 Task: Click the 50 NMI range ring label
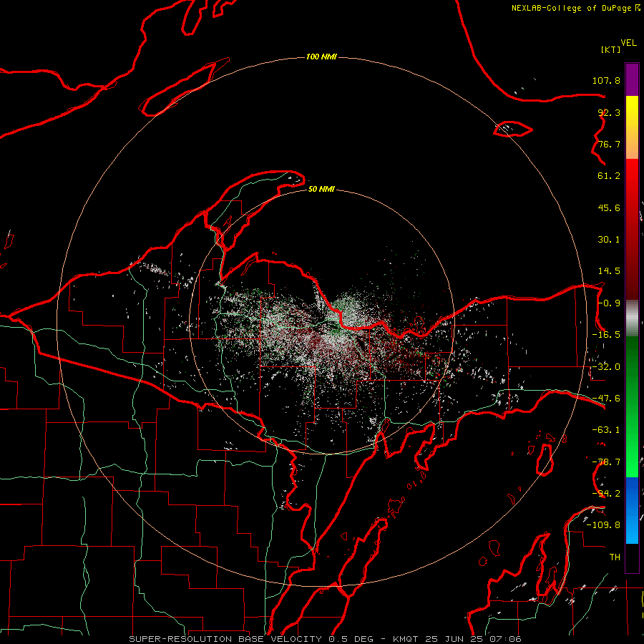321,189
